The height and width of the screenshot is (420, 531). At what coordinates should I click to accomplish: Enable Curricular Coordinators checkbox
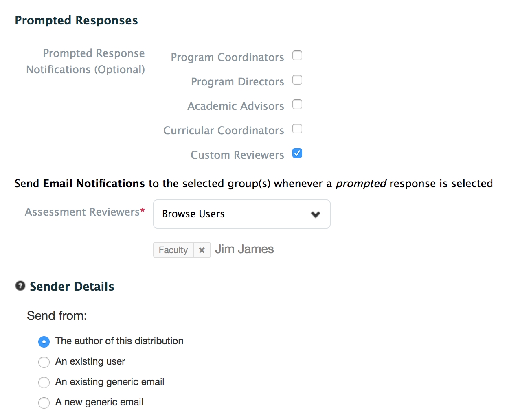[297, 129]
